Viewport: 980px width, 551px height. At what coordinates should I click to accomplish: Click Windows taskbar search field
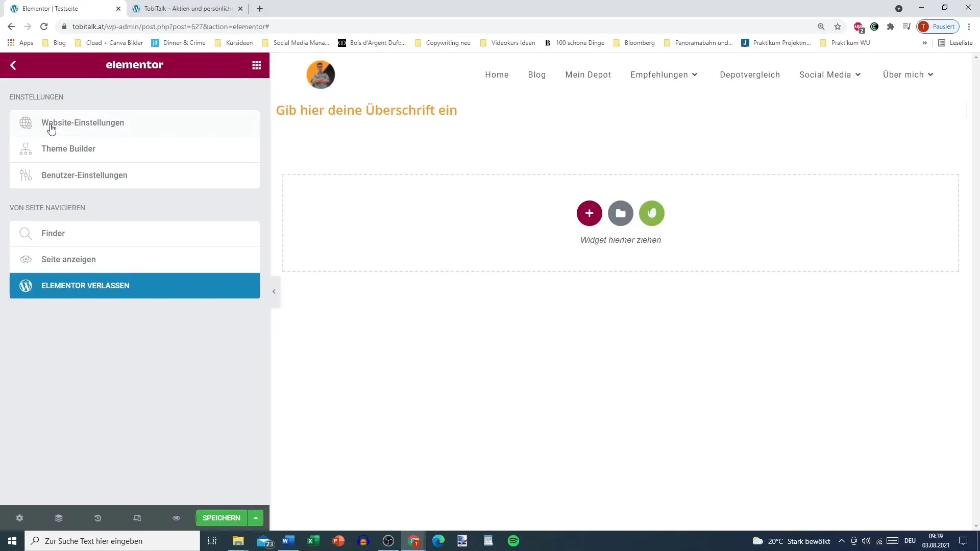pos(112,541)
